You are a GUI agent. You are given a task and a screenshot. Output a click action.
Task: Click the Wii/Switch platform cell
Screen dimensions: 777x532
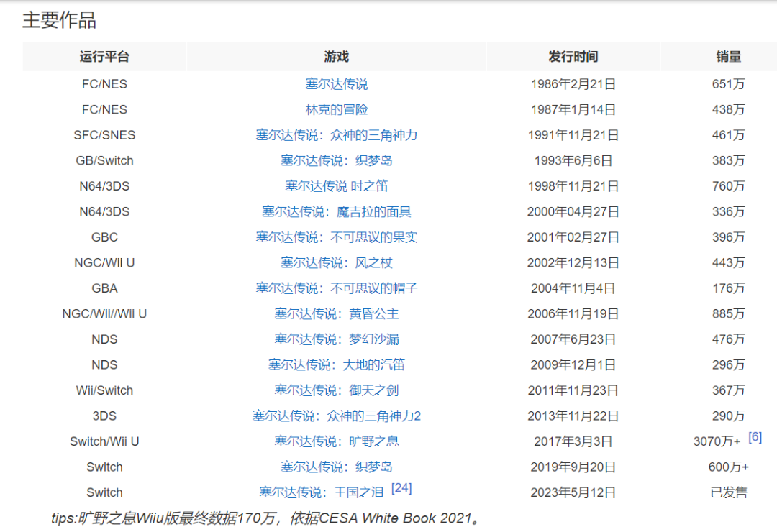click(104, 390)
